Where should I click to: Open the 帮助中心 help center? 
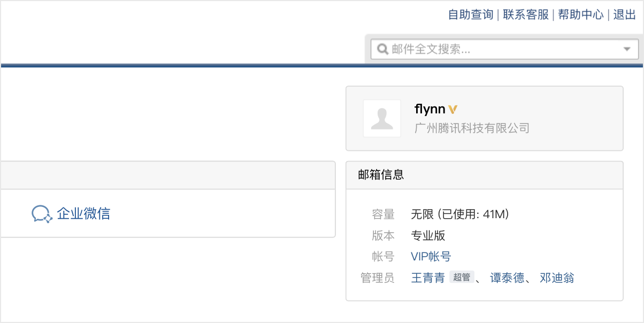[581, 14]
